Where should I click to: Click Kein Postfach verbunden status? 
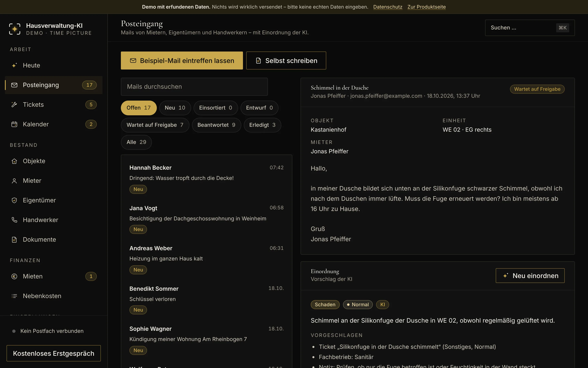click(48, 331)
